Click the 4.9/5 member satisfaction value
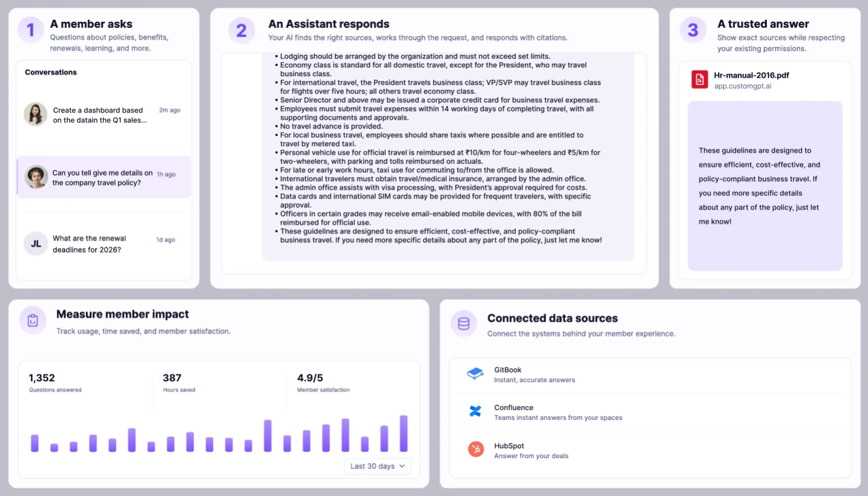 point(310,378)
